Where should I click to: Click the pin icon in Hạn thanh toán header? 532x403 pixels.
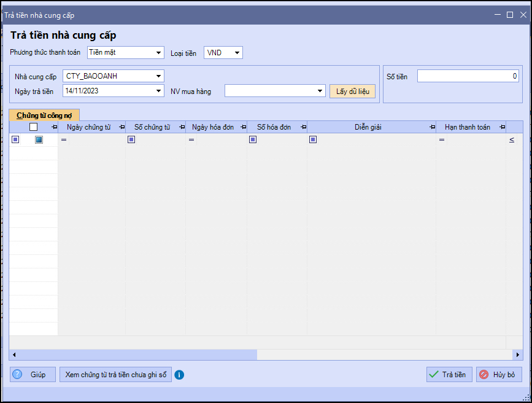(502, 127)
